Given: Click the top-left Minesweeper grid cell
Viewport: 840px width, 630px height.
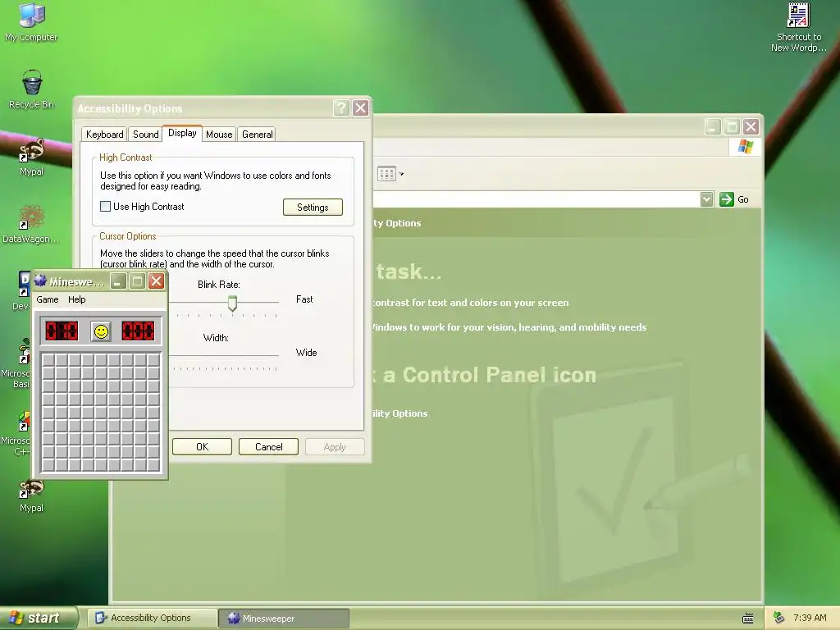Looking at the screenshot, I should click(x=48, y=360).
